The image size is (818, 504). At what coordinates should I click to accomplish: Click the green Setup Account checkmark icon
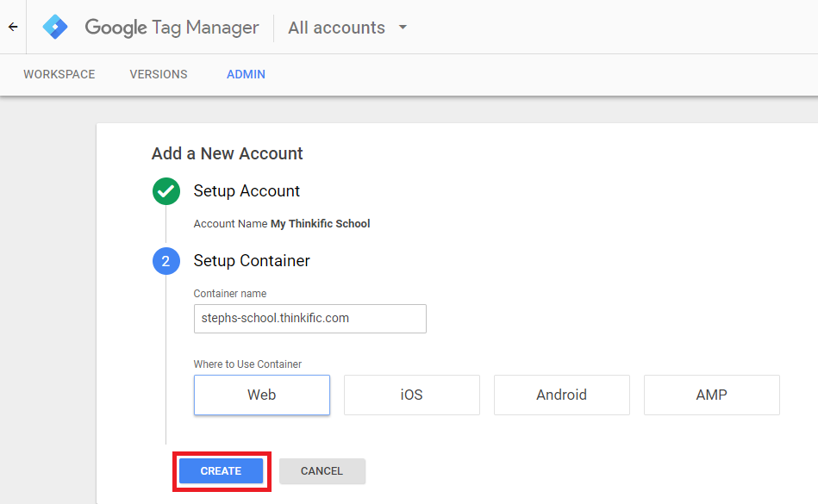coord(166,191)
